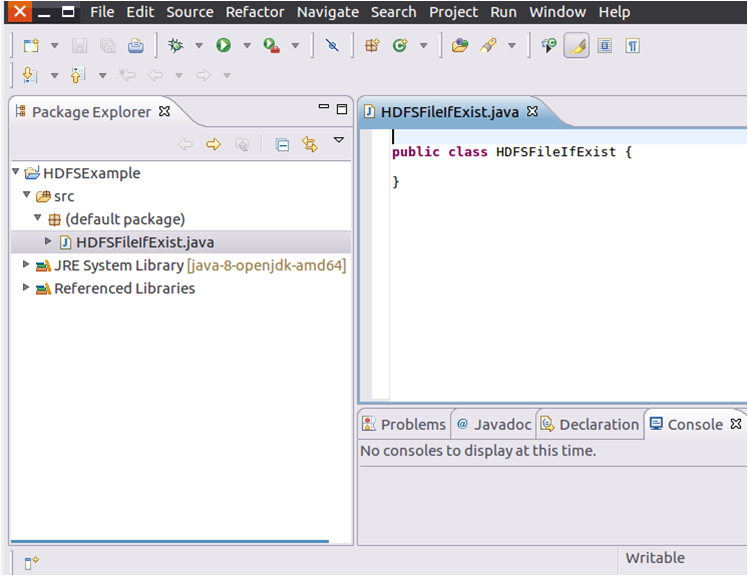
Task: Toggle Mark Occurrences highlighter button
Action: tap(576, 46)
